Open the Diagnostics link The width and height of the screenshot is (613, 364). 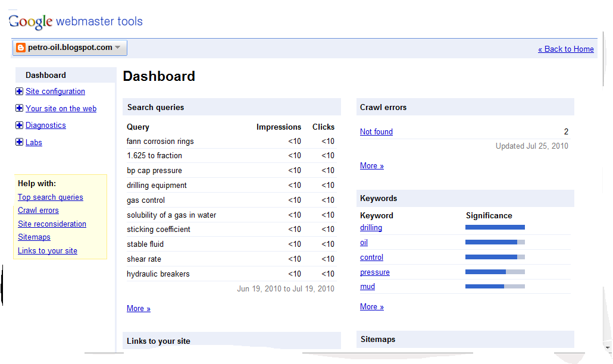click(x=46, y=125)
